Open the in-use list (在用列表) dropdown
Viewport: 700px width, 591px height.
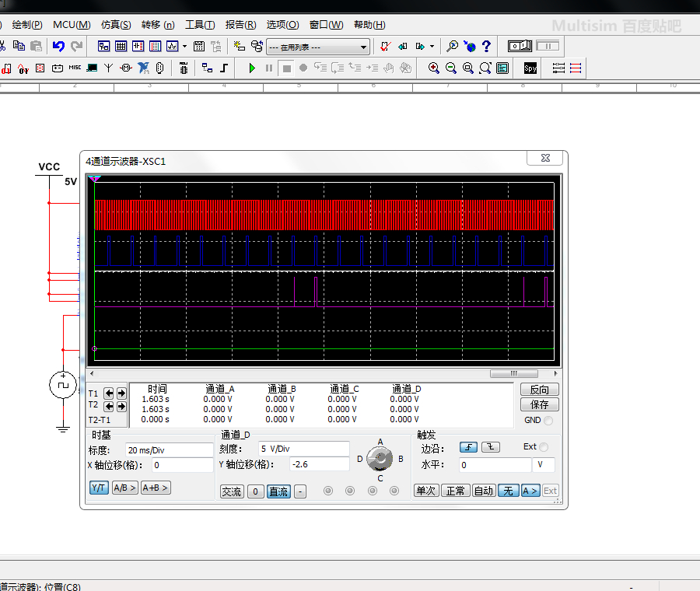(x=363, y=47)
